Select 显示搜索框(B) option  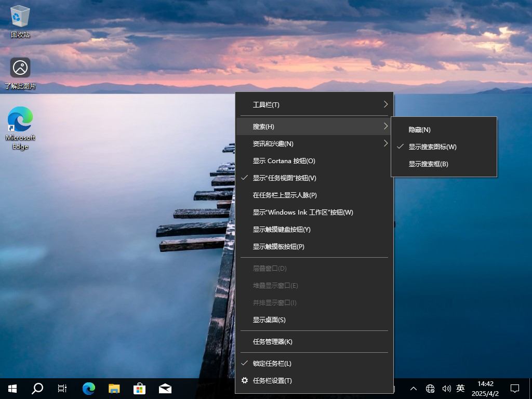click(x=444, y=164)
